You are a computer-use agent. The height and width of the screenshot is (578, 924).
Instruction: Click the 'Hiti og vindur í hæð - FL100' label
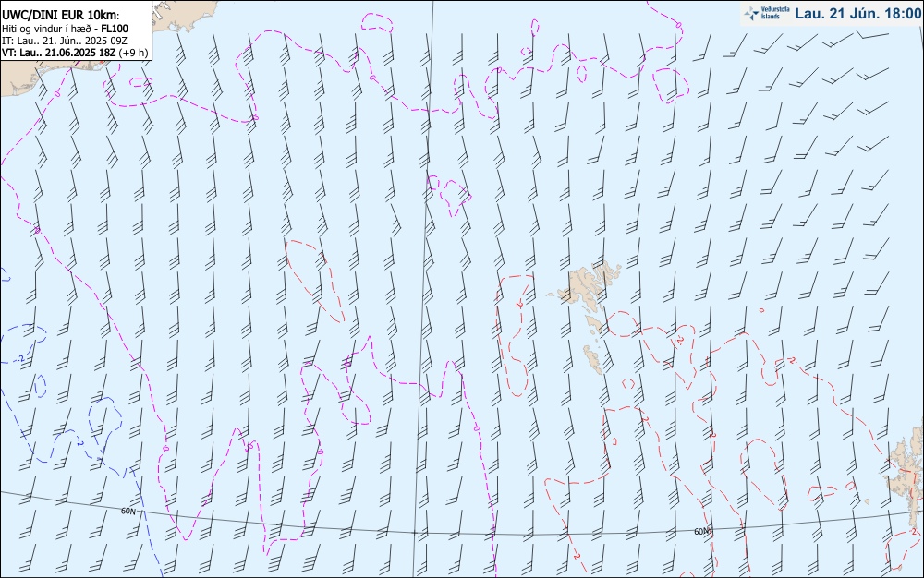pos(65,29)
